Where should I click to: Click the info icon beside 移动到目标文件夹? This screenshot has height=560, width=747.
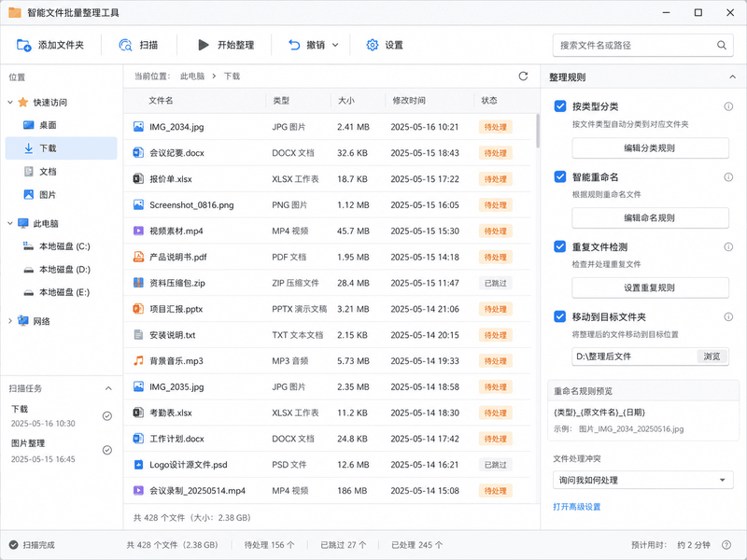click(x=728, y=316)
